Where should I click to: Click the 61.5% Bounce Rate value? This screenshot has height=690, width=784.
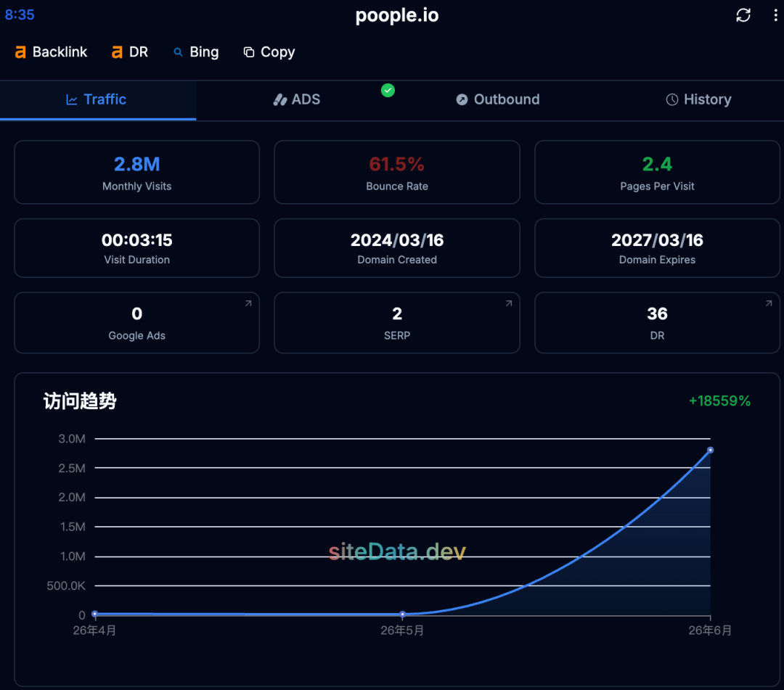(397, 165)
